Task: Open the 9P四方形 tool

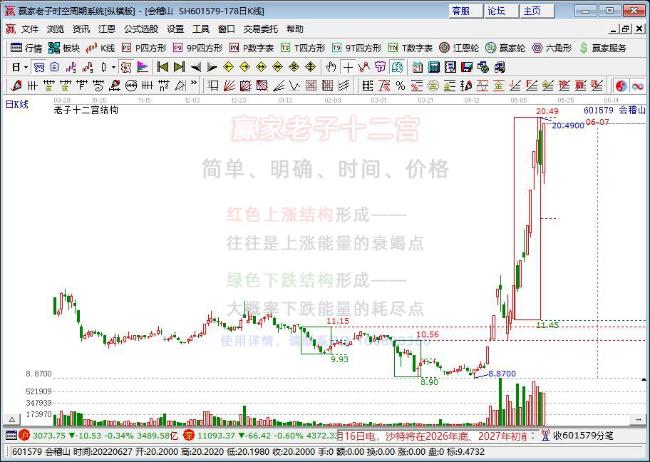Action: [x=198, y=48]
